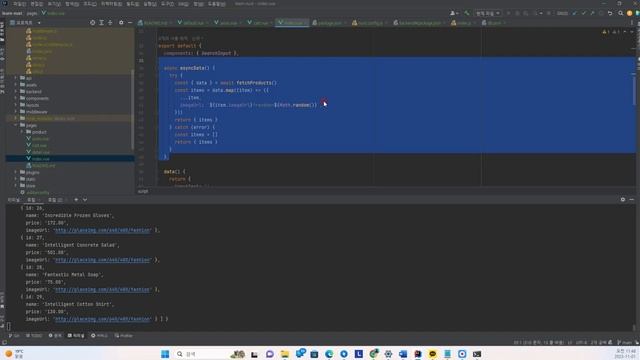This screenshot has height=360, width=640.
Task: Open Windows Start menu
Action: click(165, 354)
